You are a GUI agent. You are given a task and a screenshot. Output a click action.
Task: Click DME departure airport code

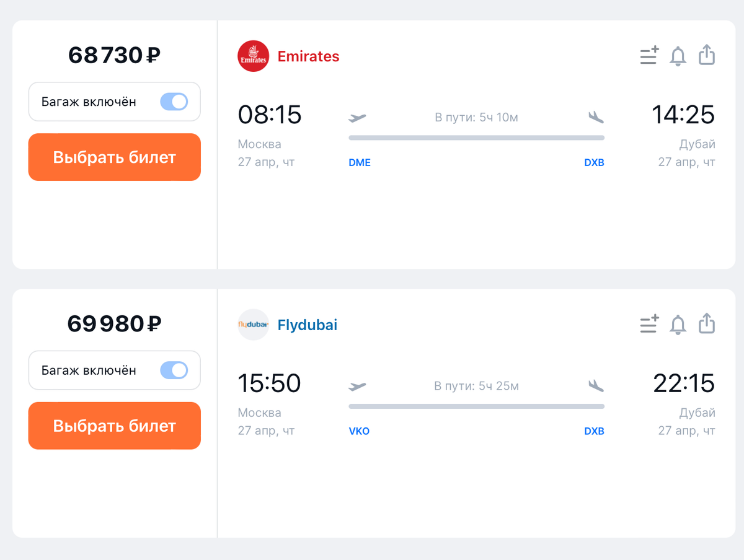(x=360, y=163)
